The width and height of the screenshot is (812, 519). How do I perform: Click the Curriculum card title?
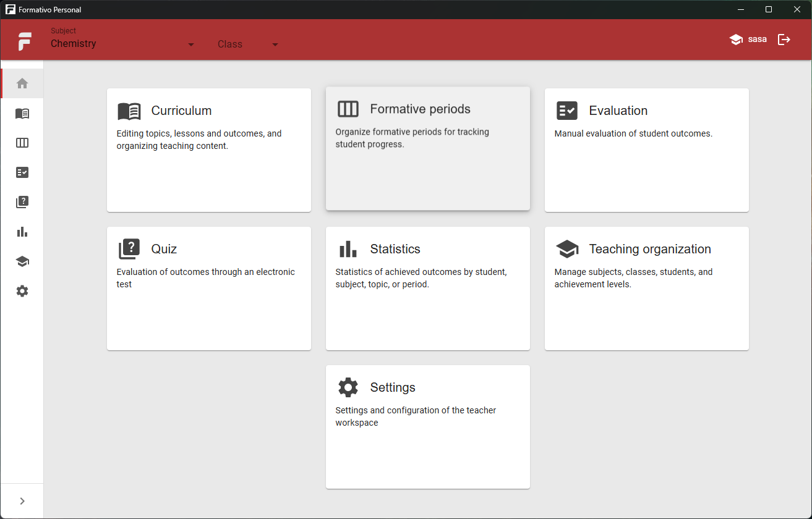[181, 111]
